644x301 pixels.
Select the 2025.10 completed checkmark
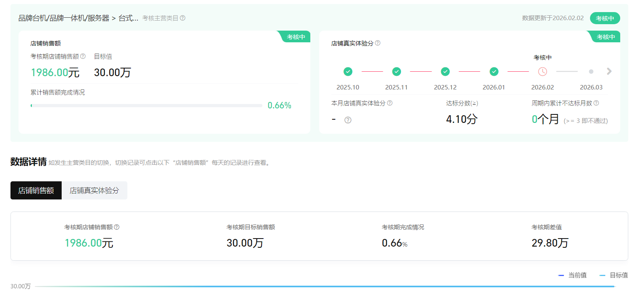348,72
